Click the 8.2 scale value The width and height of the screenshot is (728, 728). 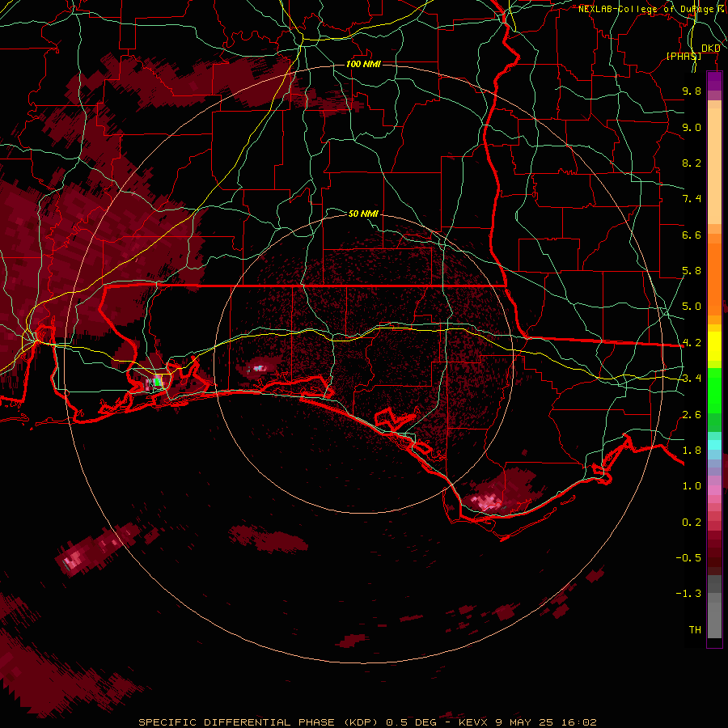(692, 163)
